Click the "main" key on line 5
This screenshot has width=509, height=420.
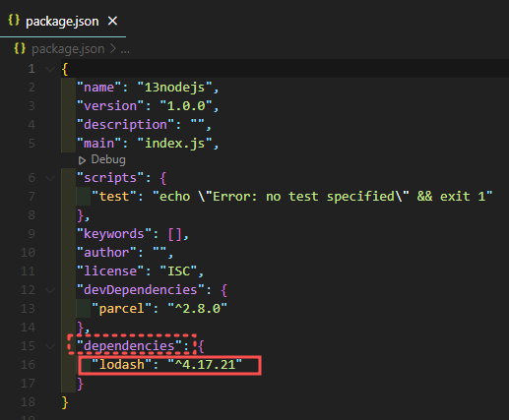click(x=99, y=144)
